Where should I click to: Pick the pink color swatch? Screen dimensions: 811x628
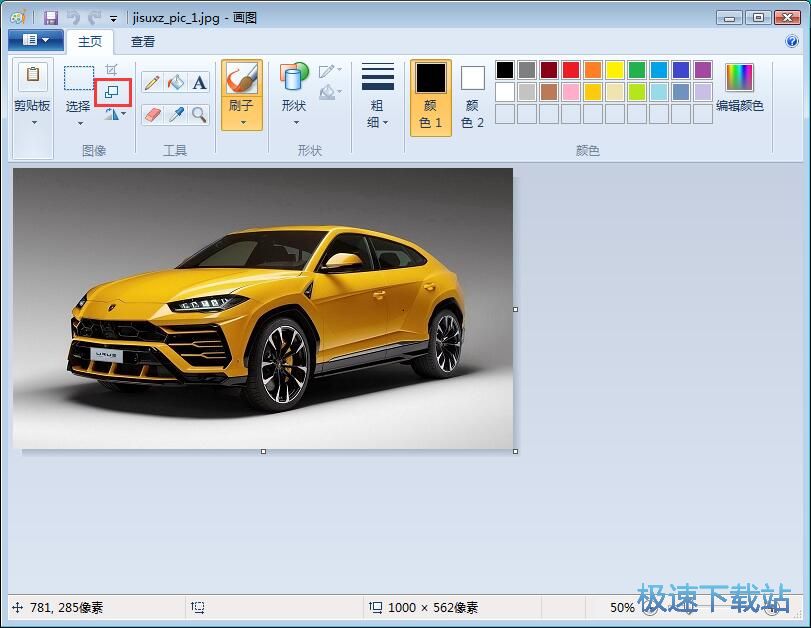click(571, 92)
